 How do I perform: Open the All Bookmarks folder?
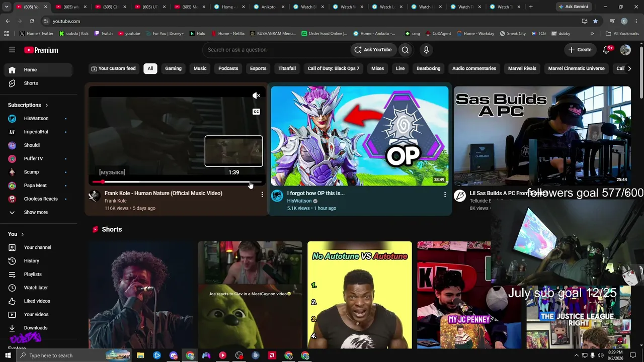click(622, 34)
